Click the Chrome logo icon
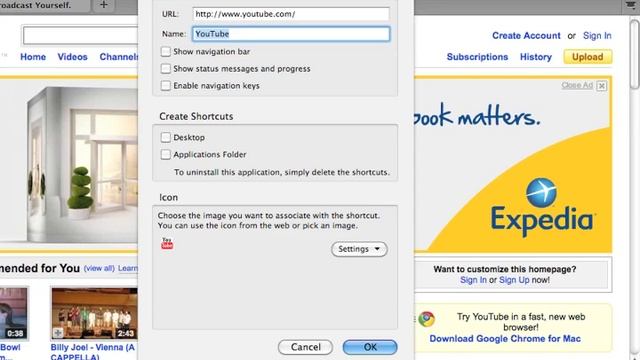Image resolution: width=640 pixels, height=360 pixels. pyautogui.click(x=427, y=319)
